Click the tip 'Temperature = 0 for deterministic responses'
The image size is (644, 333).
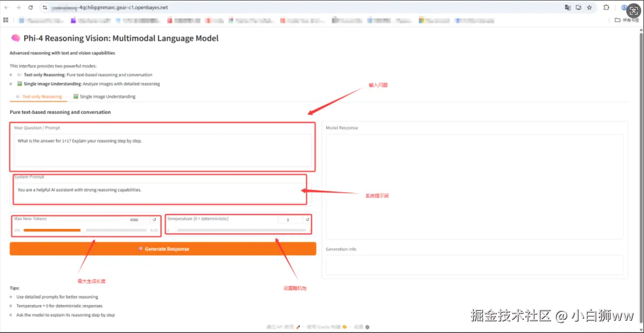[59, 306]
